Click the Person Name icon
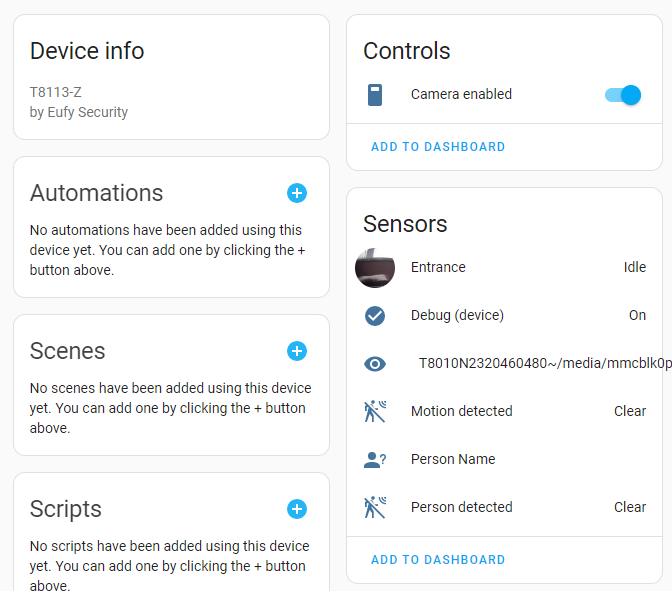Screen dimensions: 672x591 (x=375, y=459)
